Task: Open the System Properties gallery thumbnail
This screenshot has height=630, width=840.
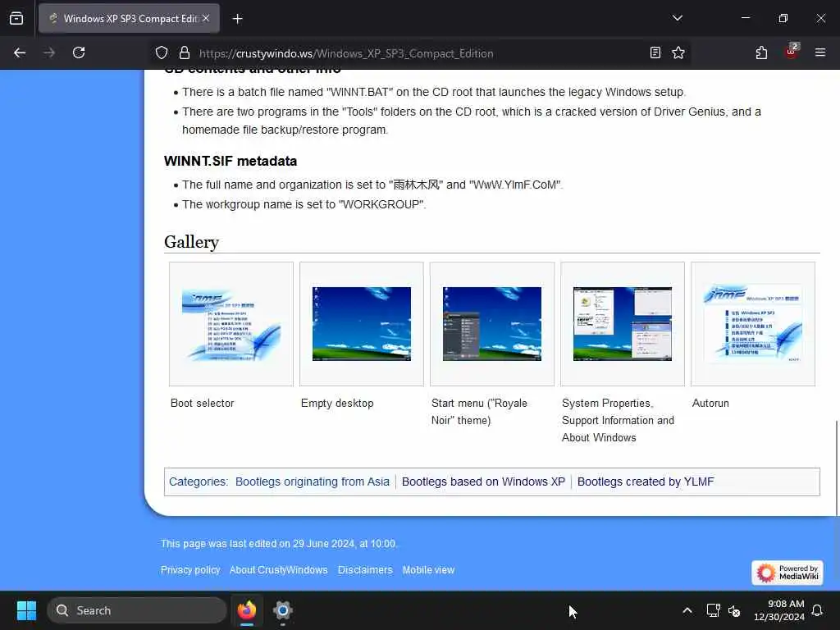Action: coord(623,324)
